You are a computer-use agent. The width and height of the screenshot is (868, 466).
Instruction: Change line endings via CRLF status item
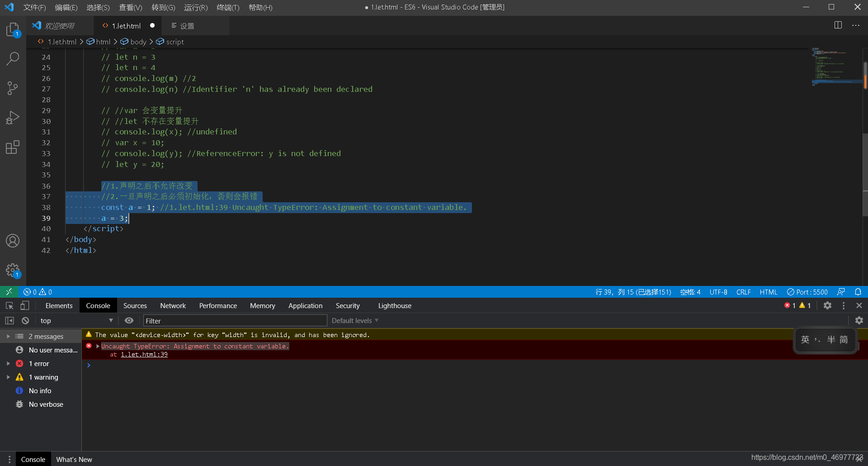click(743, 292)
